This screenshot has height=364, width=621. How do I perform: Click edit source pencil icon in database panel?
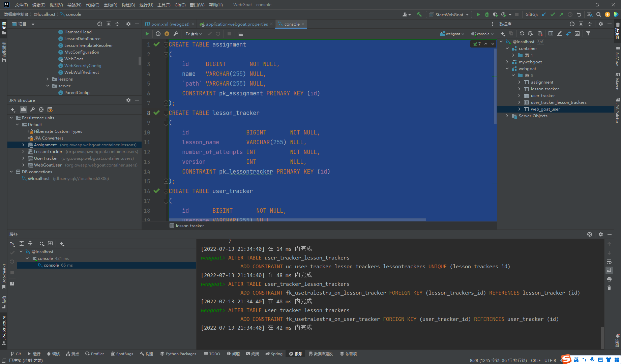(560, 33)
